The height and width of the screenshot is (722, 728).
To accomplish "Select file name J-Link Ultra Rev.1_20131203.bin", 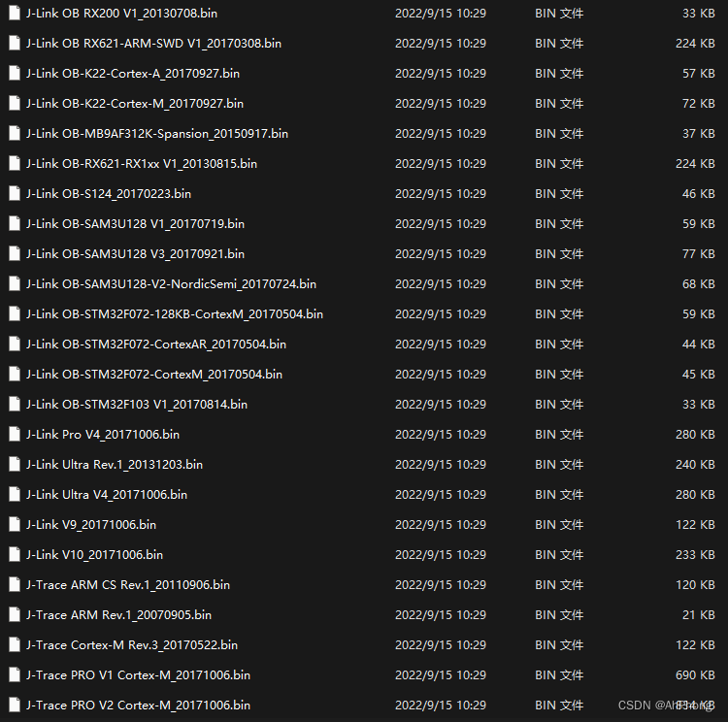I will click(x=115, y=465).
